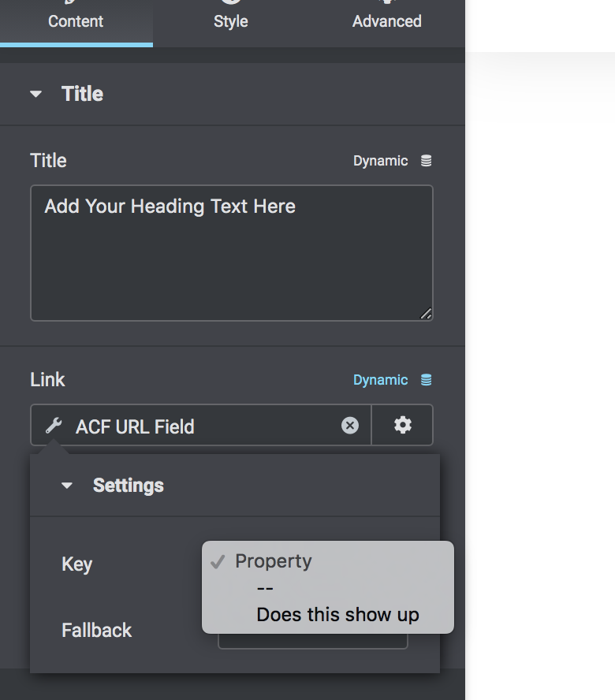This screenshot has height=700, width=615.
Task: Clear ACF URL Field with the X icon
Action: tap(349, 426)
